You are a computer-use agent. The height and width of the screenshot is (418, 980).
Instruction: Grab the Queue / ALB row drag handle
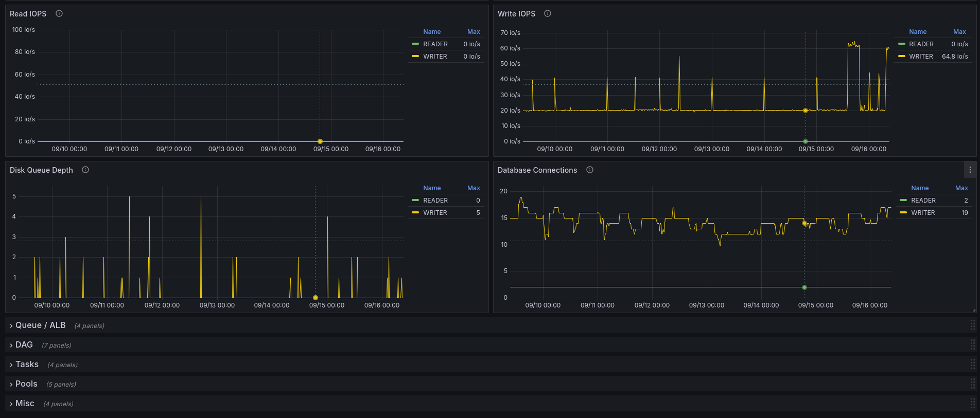(x=972, y=325)
